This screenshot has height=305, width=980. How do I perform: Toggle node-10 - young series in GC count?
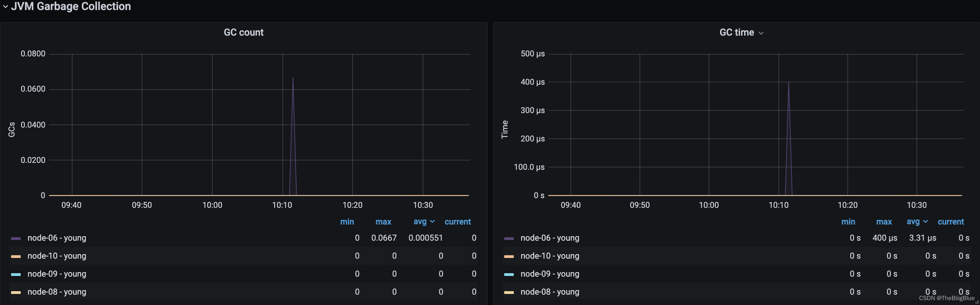pos(57,256)
